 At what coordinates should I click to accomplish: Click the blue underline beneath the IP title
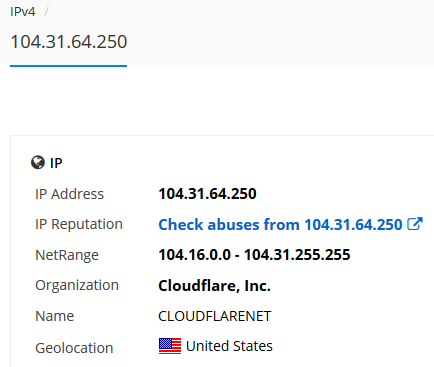[69, 66]
